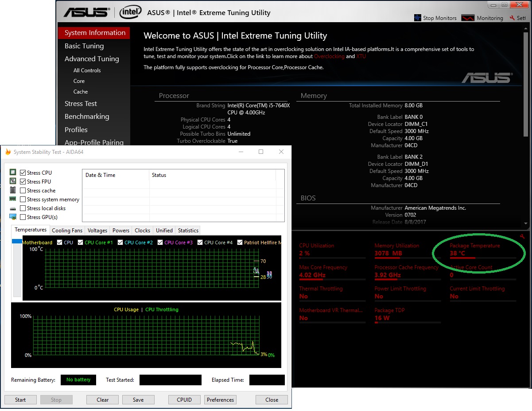Uncheck the Patriot Hellfire graph checkbox
The width and height of the screenshot is (532, 411).
click(240, 243)
